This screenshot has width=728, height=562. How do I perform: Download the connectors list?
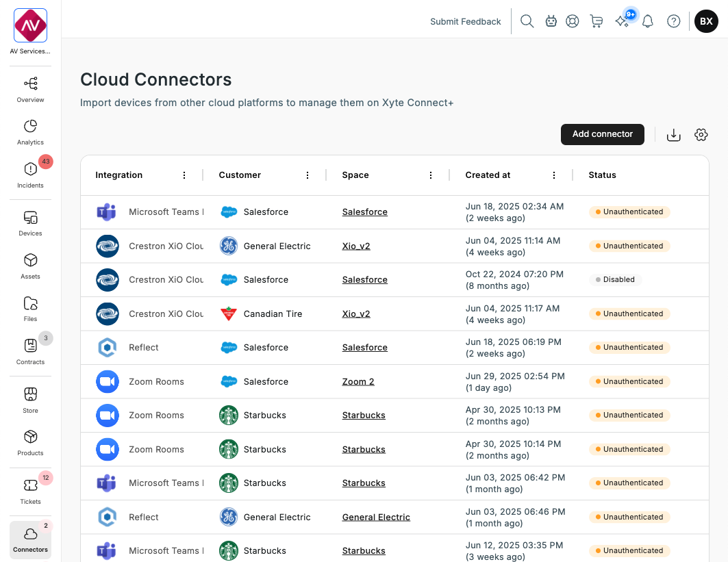(674, 135)
